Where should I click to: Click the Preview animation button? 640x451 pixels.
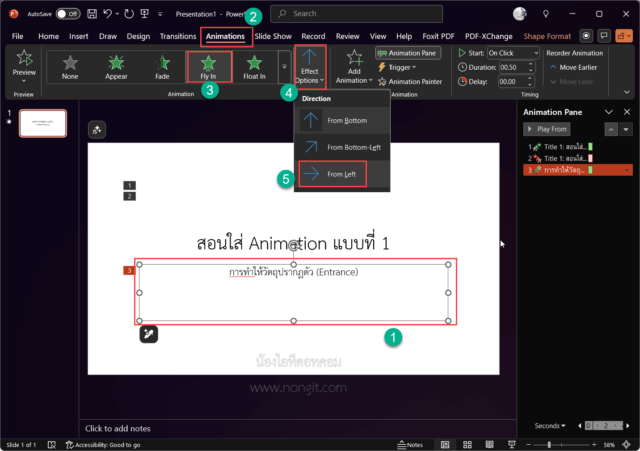tap(24, 67)
